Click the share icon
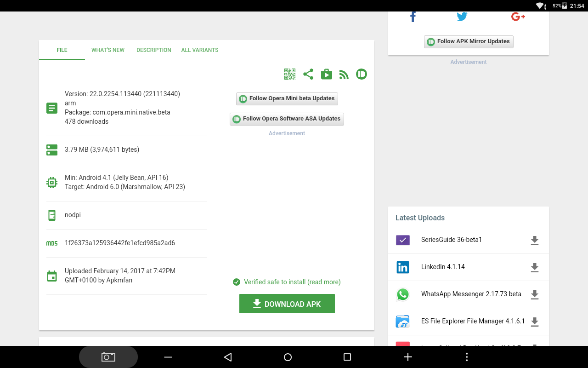Viewport: 588px width, 368px height. (308, 74)
